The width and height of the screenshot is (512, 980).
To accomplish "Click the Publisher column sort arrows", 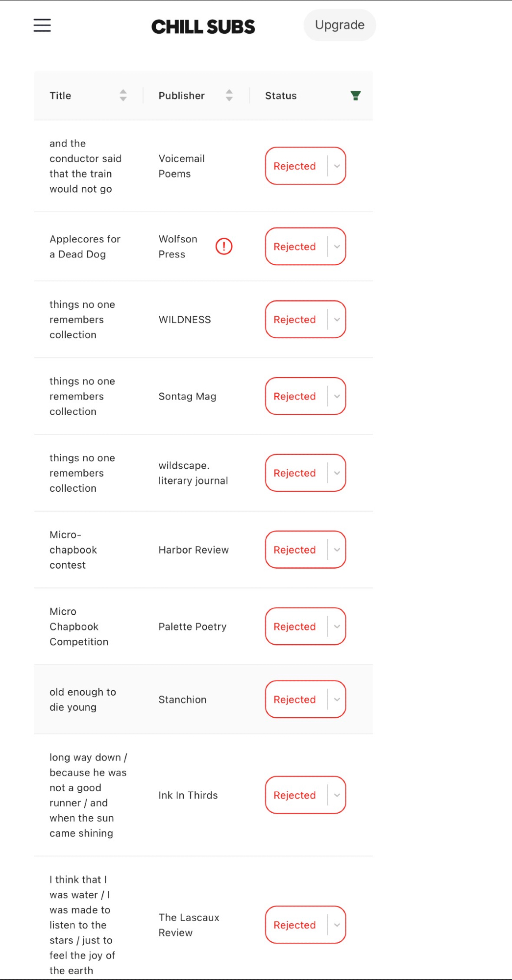I will click(229, 96).
